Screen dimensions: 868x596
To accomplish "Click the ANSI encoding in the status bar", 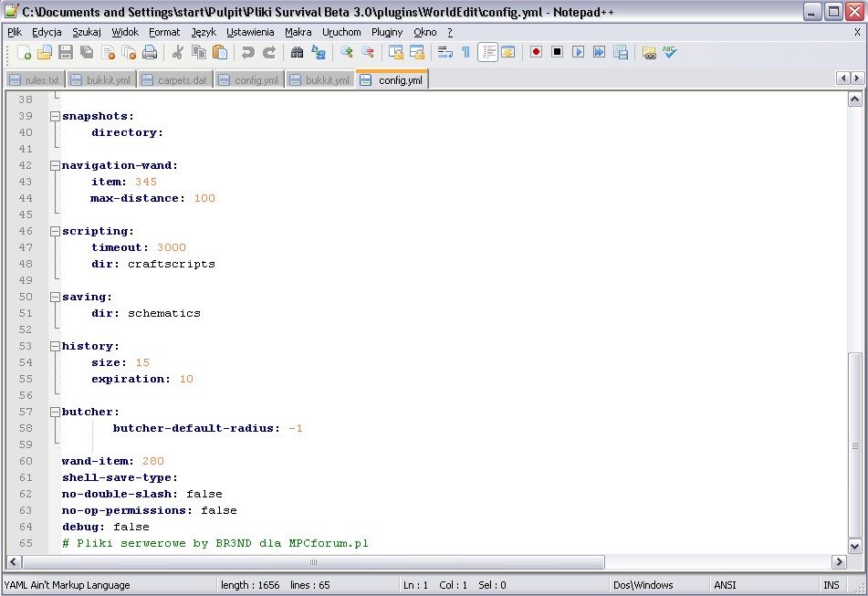I will pyautogui.click(x=725, y=585).
